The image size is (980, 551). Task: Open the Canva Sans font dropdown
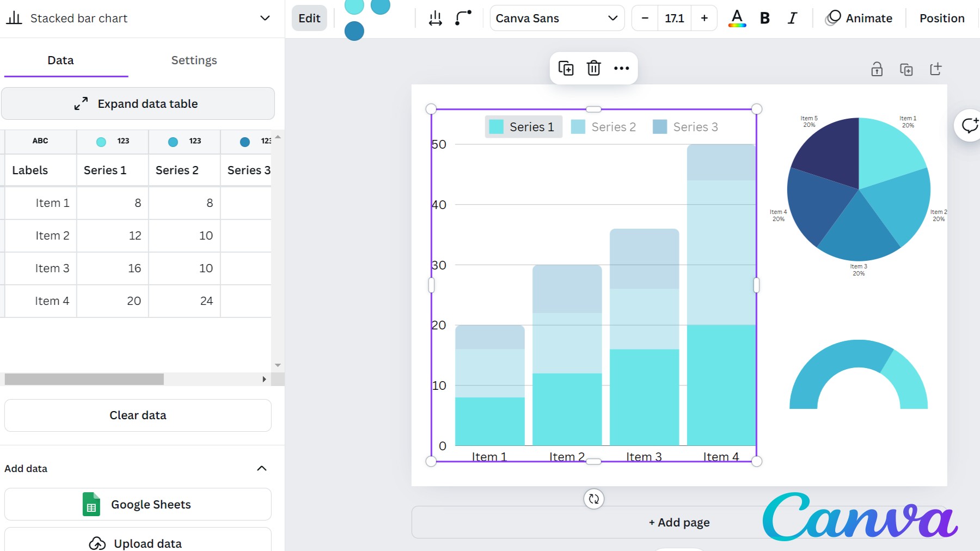pos(557,18)
